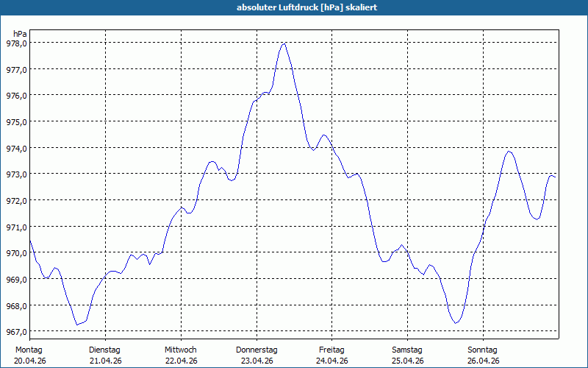Select the Dienstag day label

click(x=104, y=350)
